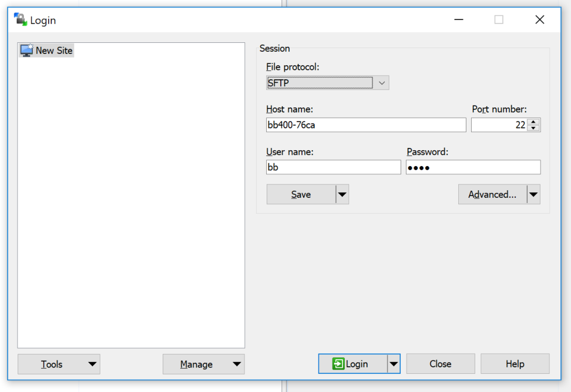Click the green Login arrow icon
This screenshot has height=392, width=571.
[x=338, y=364]
